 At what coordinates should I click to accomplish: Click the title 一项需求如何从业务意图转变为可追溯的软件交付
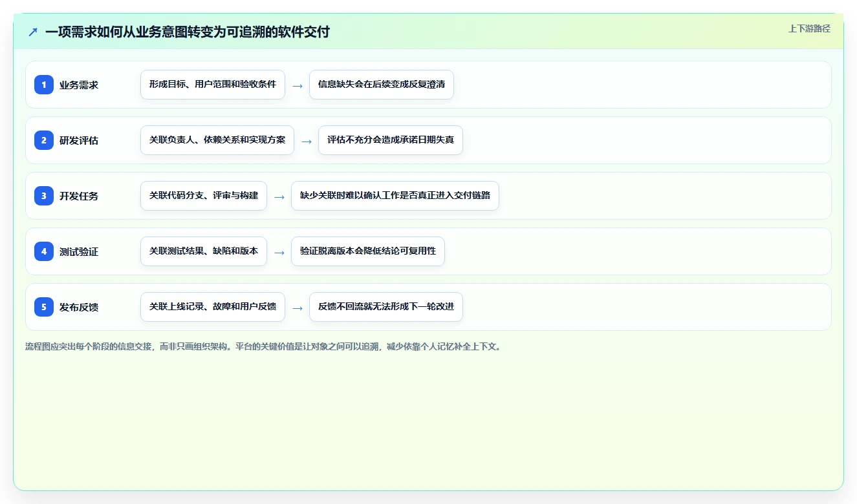[188, 32]
